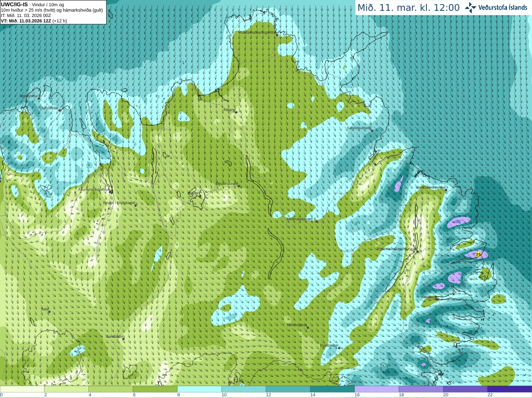
Task: Click the 4–6 m/s green legend swatch
Action: 111,389
